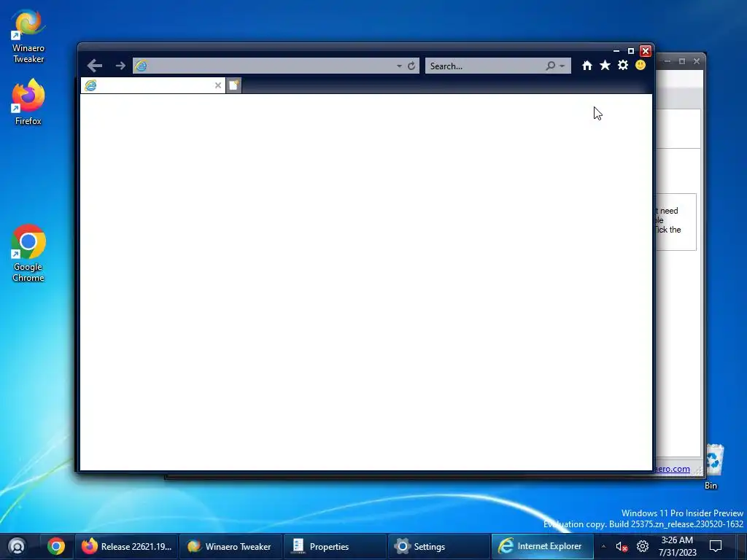Expand the search provider dropdown arrow
This screenshot has height=560, width=747.
point(562,66)
